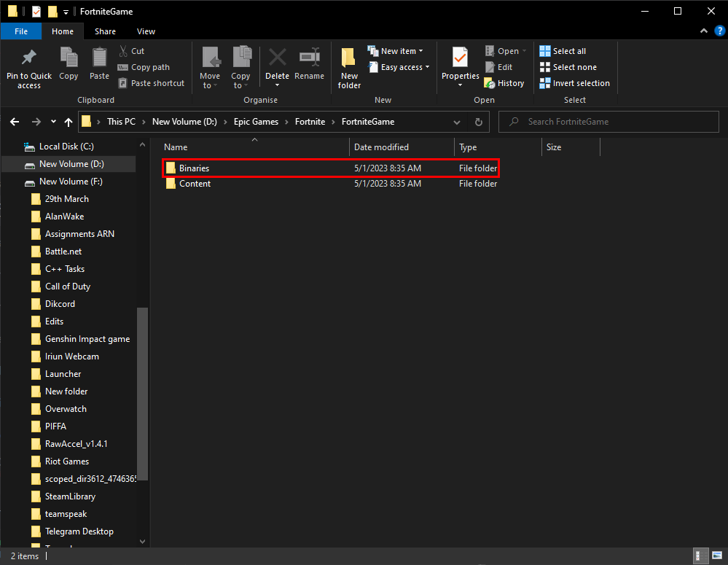Viewport: 728px width, 565px height.
Task: Open Quick Access Toolbar customize dropdown
Action: click(x=66, y=12)
